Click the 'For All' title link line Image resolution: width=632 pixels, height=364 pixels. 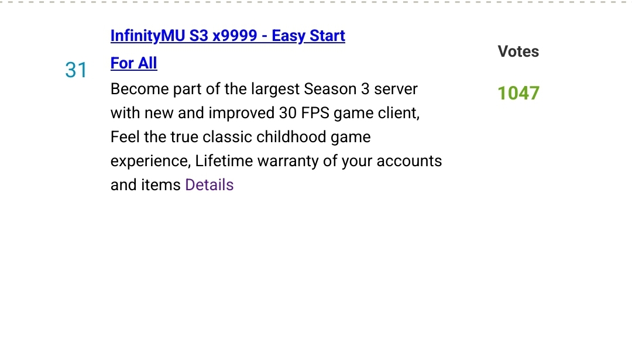pos(134,63)
